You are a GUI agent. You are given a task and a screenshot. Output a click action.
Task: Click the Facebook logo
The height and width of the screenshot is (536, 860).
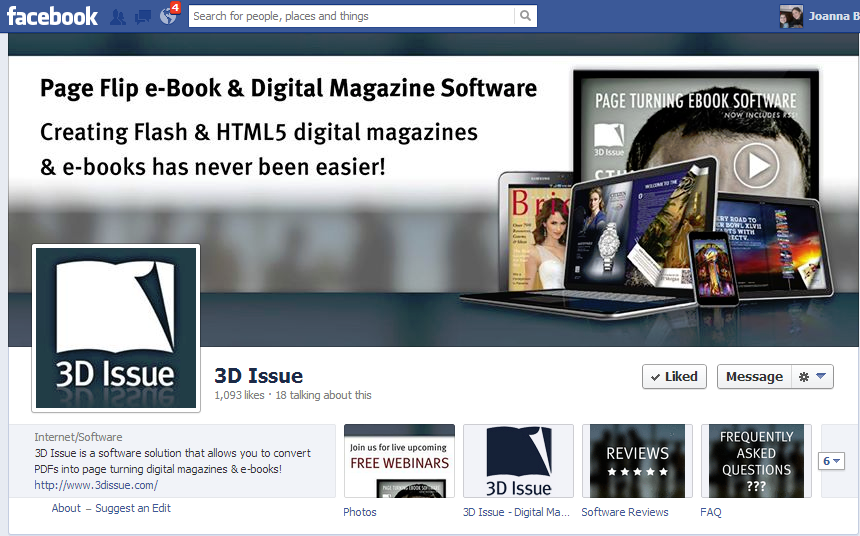click(52, 16)
